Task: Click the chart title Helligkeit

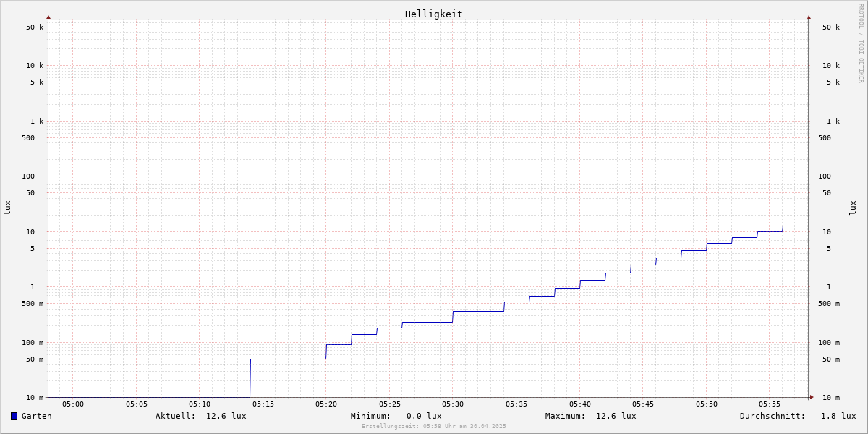Action: pos(433,14)
